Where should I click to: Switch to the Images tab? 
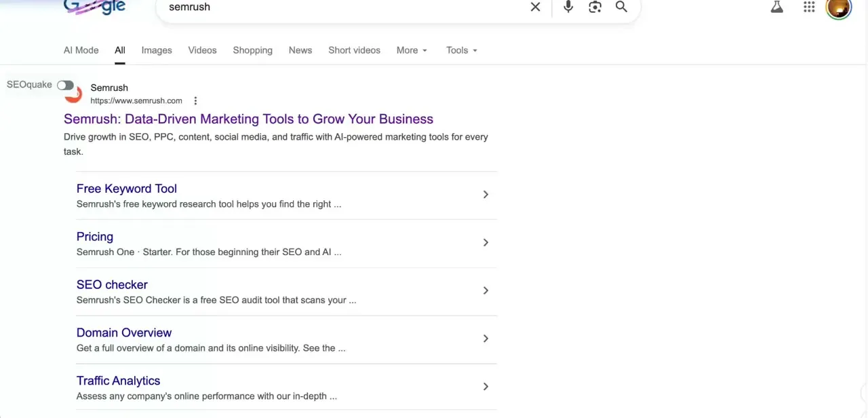[x=157, y=50]
